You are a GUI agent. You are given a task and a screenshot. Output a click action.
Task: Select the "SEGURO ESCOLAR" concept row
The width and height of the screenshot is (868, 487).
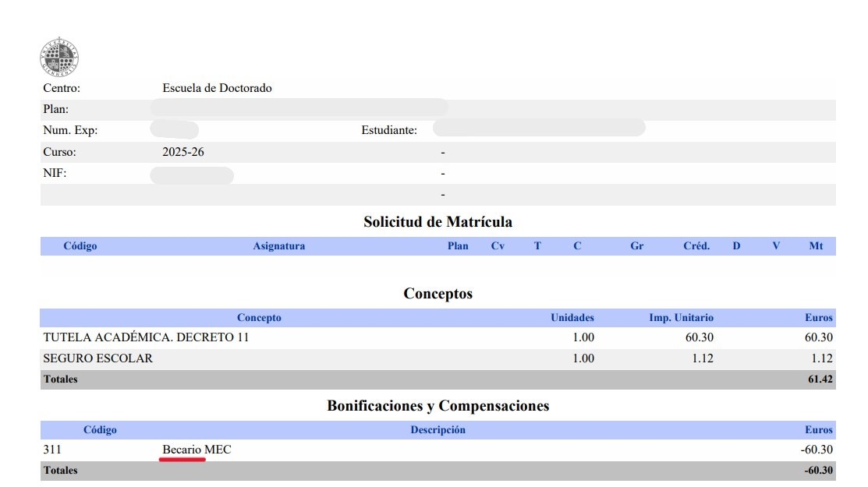pos(98,358)
